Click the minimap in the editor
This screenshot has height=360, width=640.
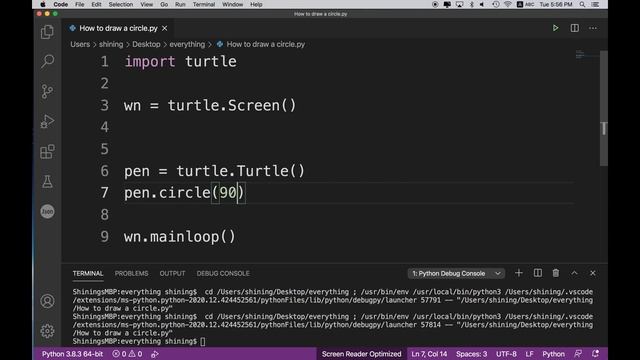point(587,55)
